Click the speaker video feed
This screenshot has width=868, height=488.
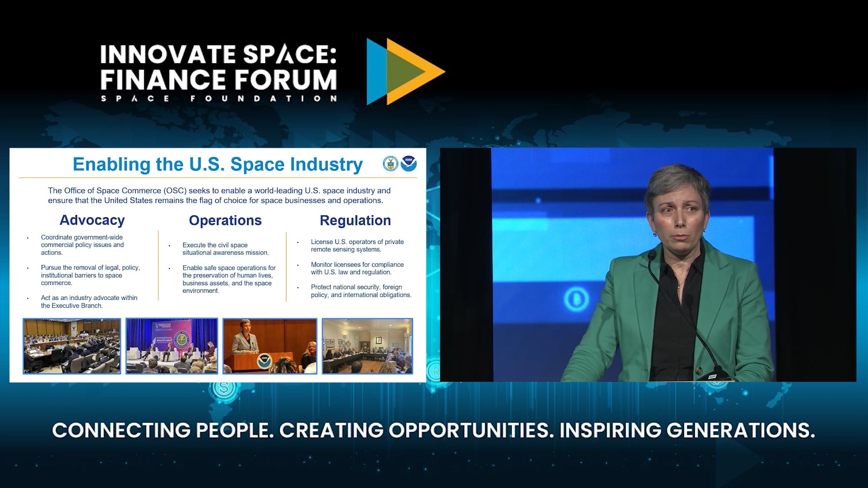pos(648,265)
